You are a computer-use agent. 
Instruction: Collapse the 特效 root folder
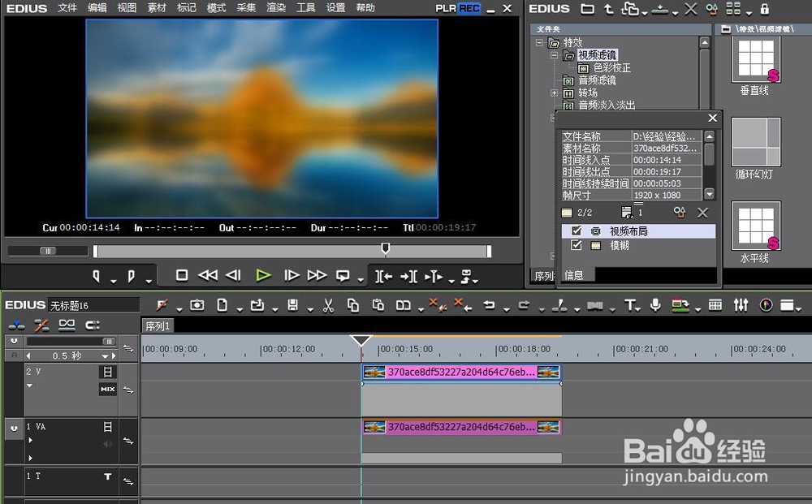[539, 42]
